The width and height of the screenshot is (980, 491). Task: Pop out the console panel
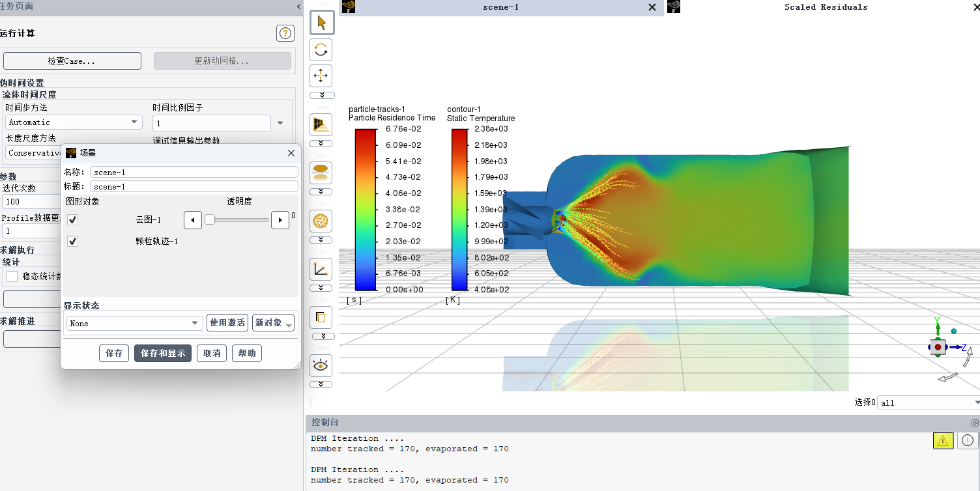click(x=975, y=423)
